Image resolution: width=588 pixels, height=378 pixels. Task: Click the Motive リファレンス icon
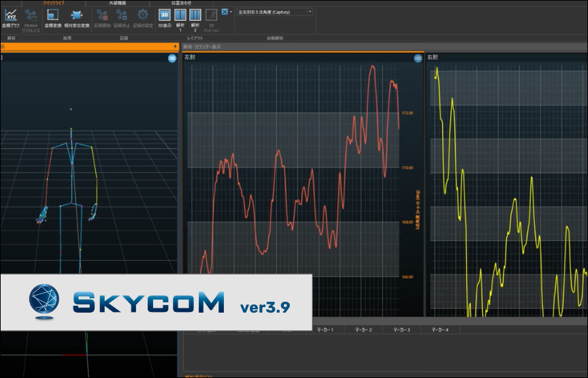pyautogui.click(x=31, y=20)
